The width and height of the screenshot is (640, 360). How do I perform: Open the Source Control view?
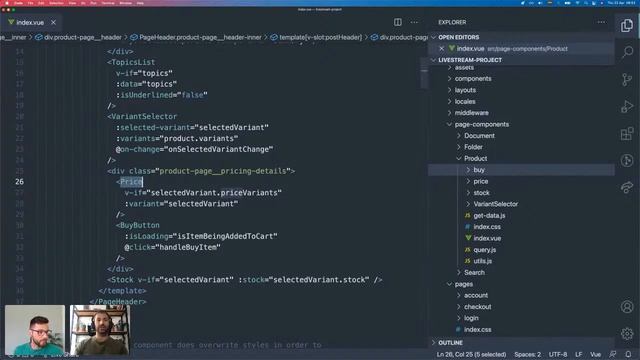pyautogui.click(x=627, y=79)
